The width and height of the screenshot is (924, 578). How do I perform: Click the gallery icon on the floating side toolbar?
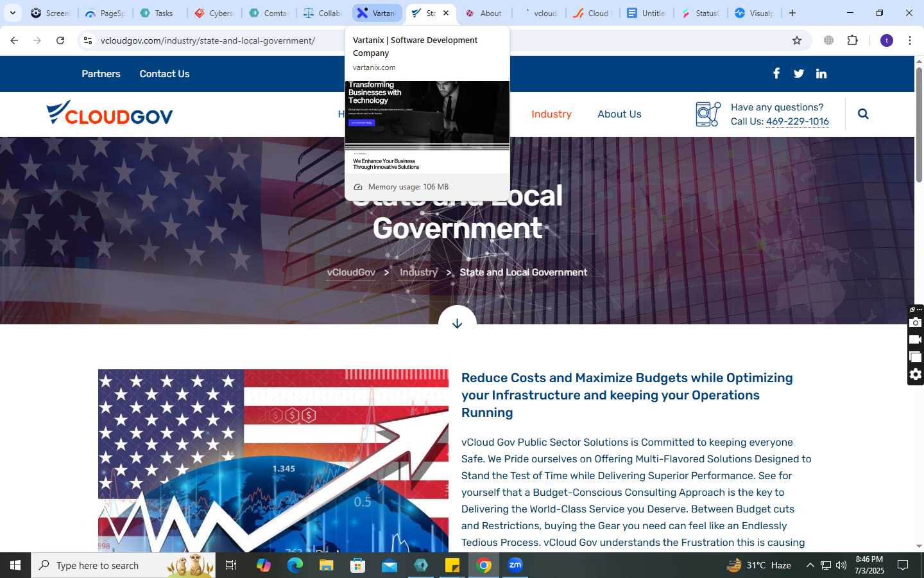(x=916, y=357)
